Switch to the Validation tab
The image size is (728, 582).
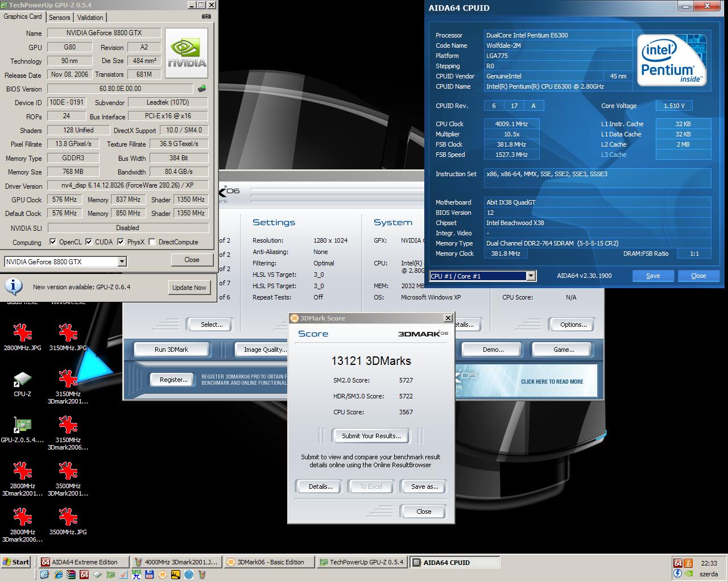(x=90, y=17)
